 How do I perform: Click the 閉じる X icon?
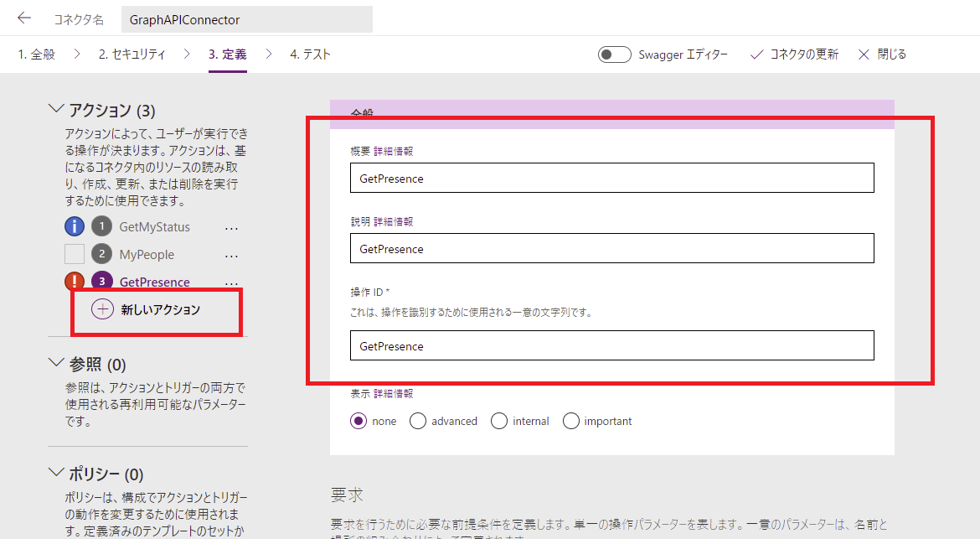click(x=864, y=54)
